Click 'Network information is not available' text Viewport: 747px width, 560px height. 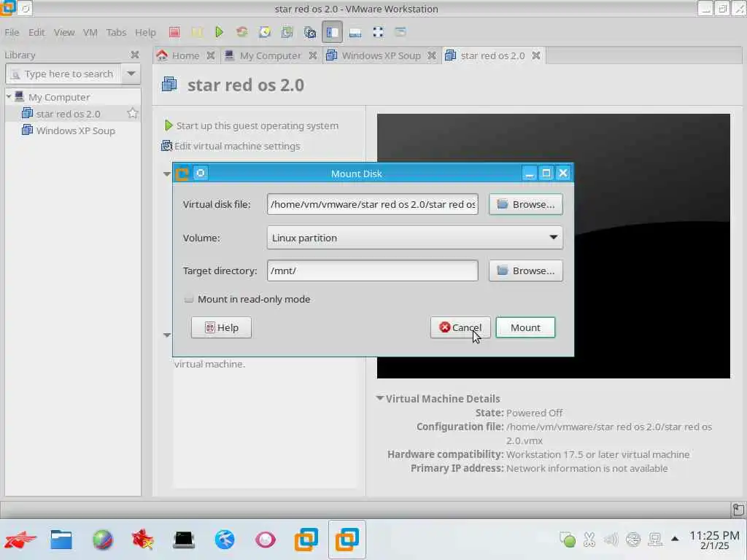(587, 468)
